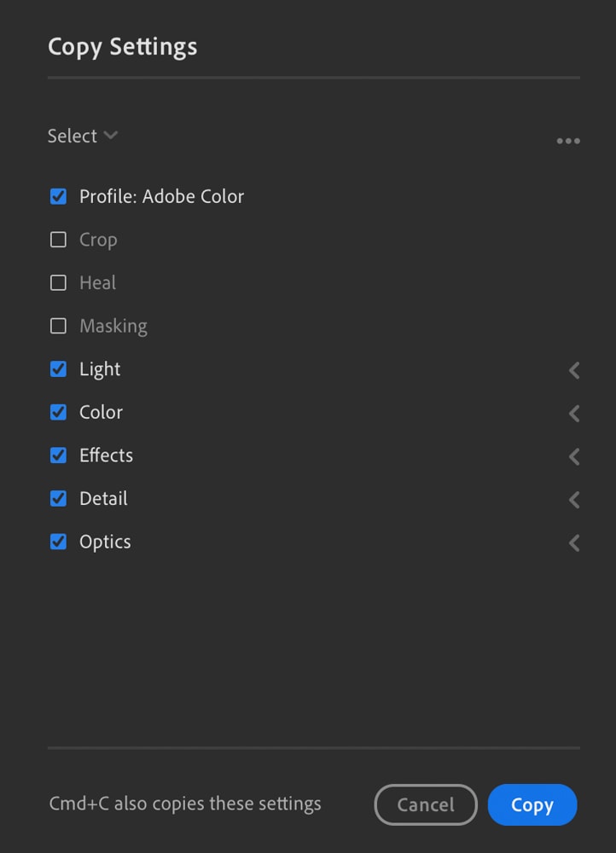The height and width of the screenshot is (853, 616).
Task: Open the Select dropdown
Action: point(83,136)
